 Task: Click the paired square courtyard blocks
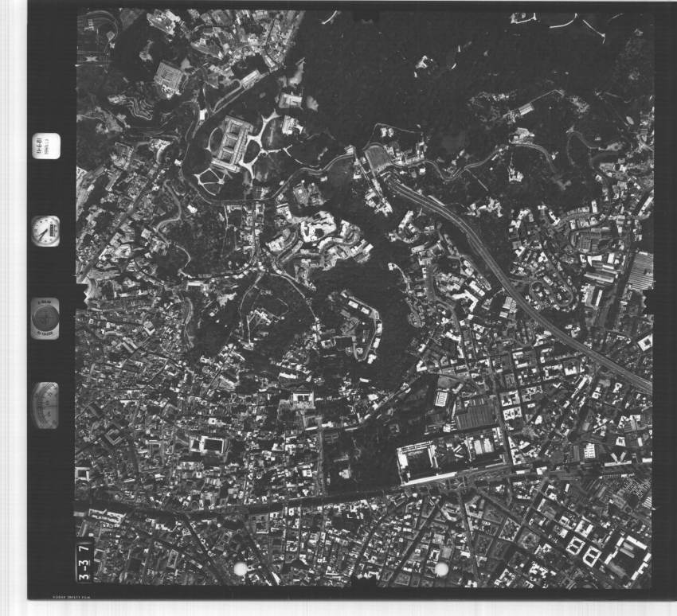582,551
